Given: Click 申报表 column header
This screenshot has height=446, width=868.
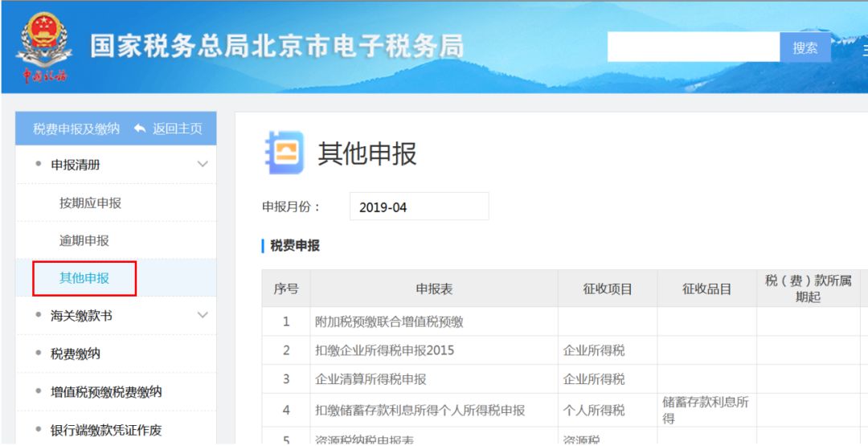Looking at the screenshot, I should coord(434,288).
